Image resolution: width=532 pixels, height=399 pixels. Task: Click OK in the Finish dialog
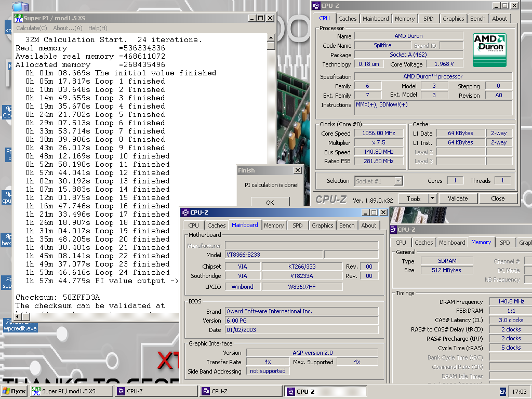coord(270,202)
